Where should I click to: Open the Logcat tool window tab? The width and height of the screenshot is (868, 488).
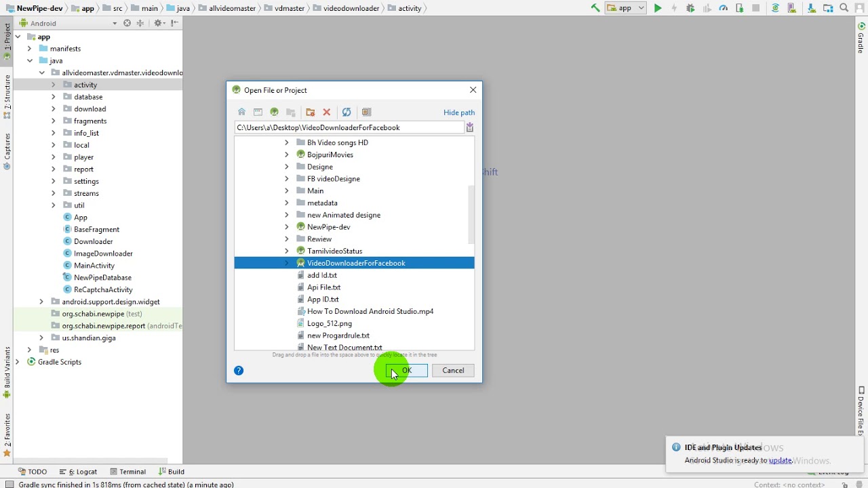coord(79,472)
